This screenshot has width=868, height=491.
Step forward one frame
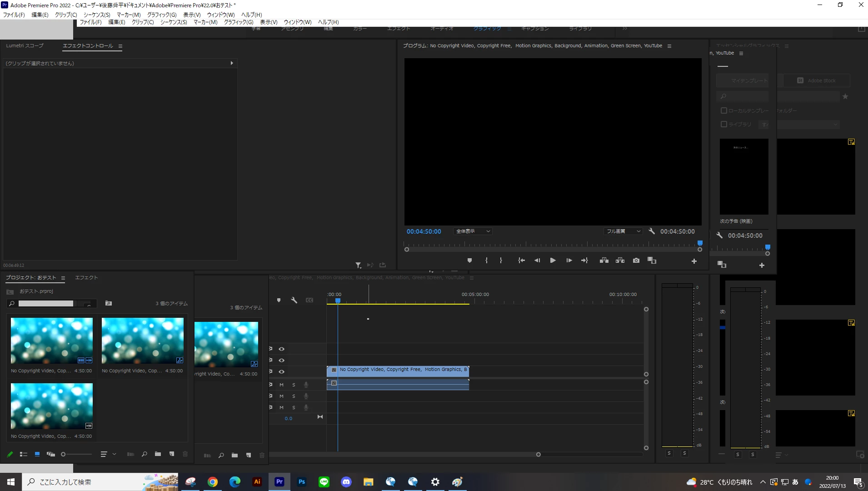pyautogui.click(x=569, y=261)
